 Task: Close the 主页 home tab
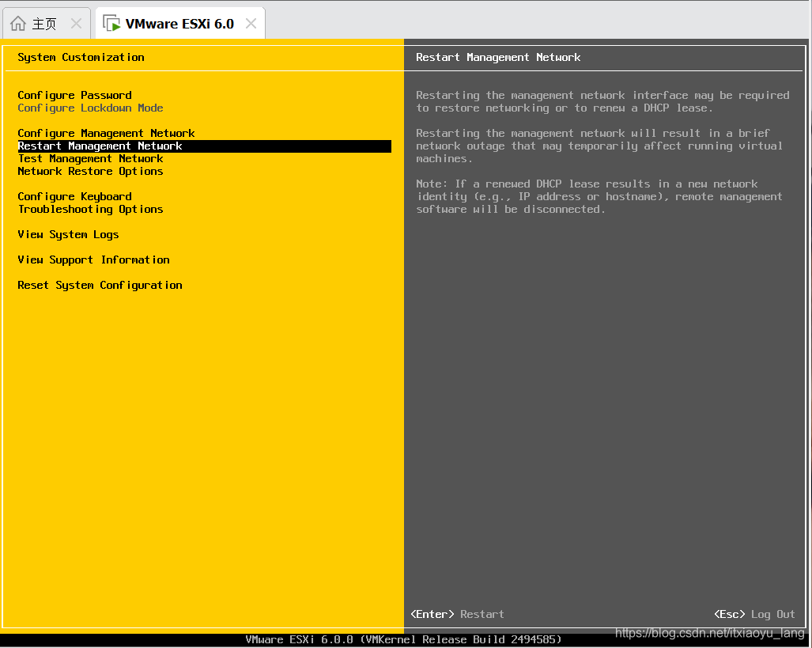pos(76,23)
